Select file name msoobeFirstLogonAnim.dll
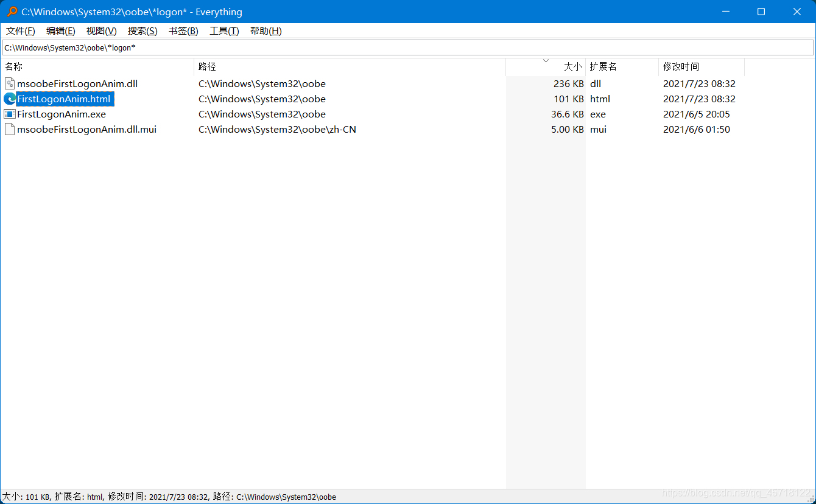The height and width of the screenshot is (504, 816). 77,83
